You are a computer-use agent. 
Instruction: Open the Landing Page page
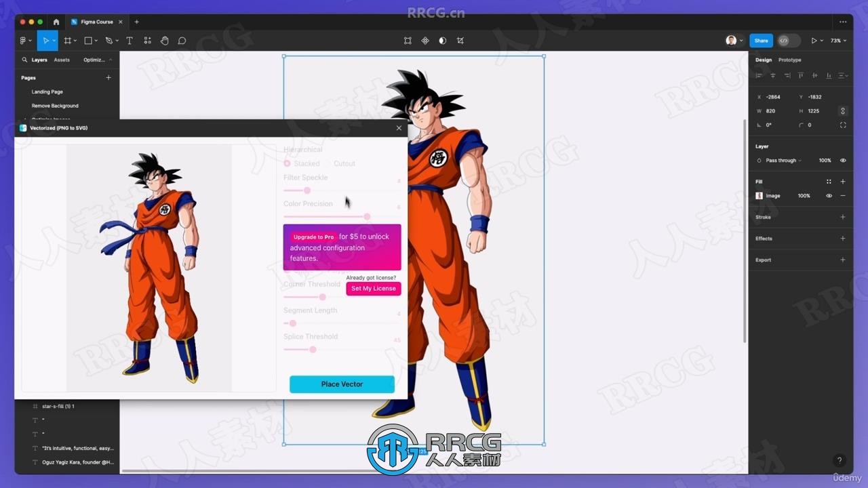[x=47, y=91]
